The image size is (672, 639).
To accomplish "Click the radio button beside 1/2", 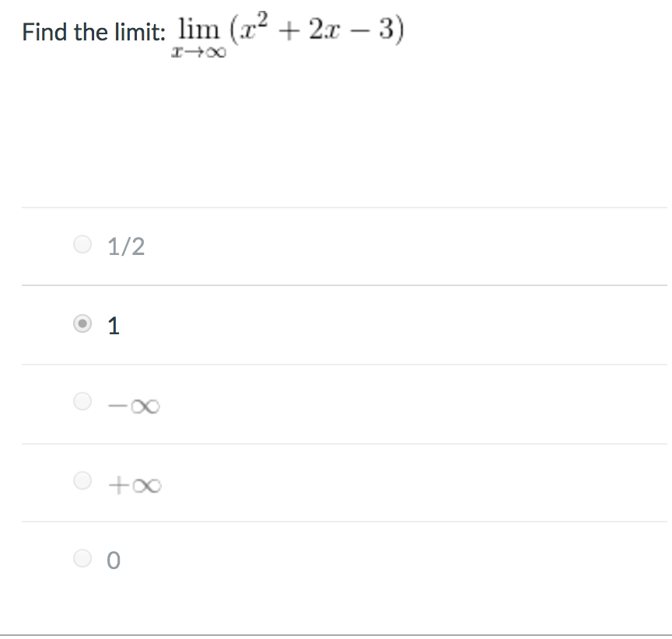I will pyautogui.click(x=82, y=244).
